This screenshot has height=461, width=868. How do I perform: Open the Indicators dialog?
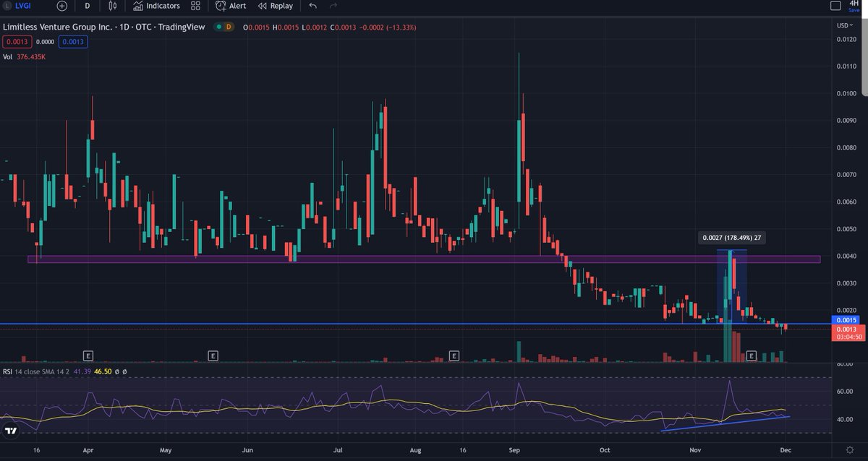[156, 6]
